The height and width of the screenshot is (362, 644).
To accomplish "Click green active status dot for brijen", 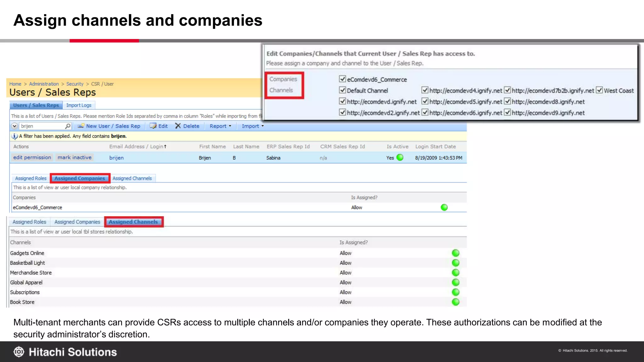I will point(400,157).
